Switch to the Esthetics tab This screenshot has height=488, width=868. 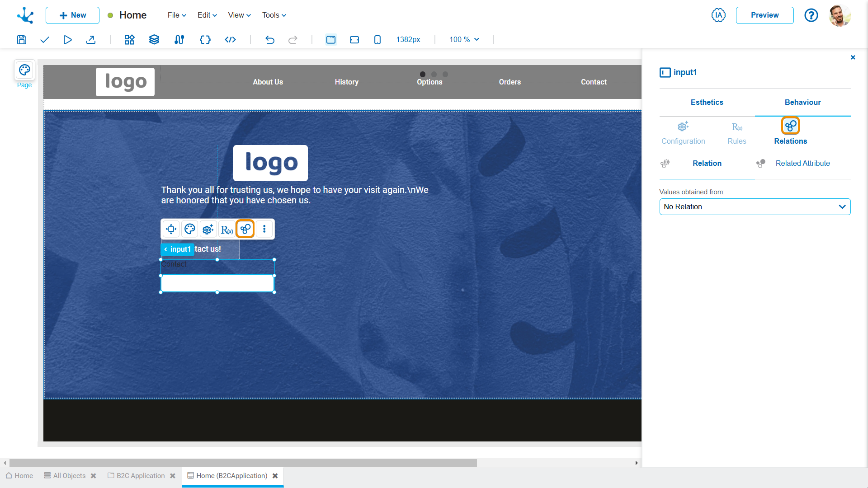(x=707, y=103)
